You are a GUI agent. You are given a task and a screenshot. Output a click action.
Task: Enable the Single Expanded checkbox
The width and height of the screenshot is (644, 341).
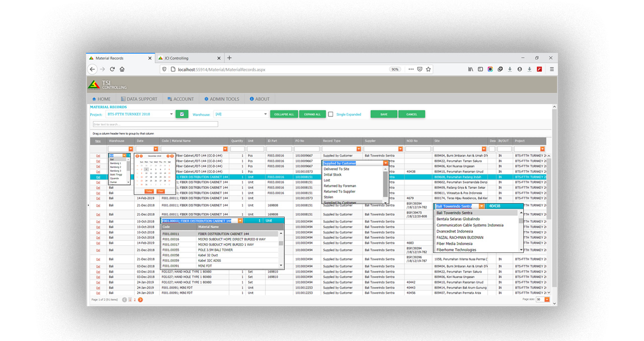pos(331,114)
